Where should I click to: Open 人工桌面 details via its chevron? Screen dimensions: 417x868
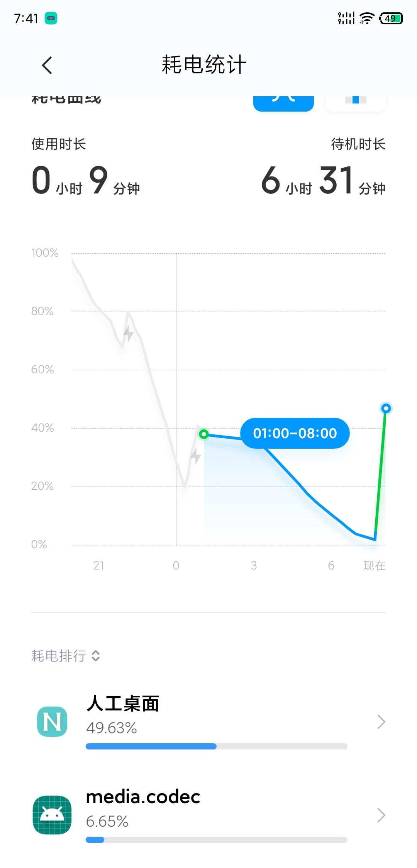[381, 721]
